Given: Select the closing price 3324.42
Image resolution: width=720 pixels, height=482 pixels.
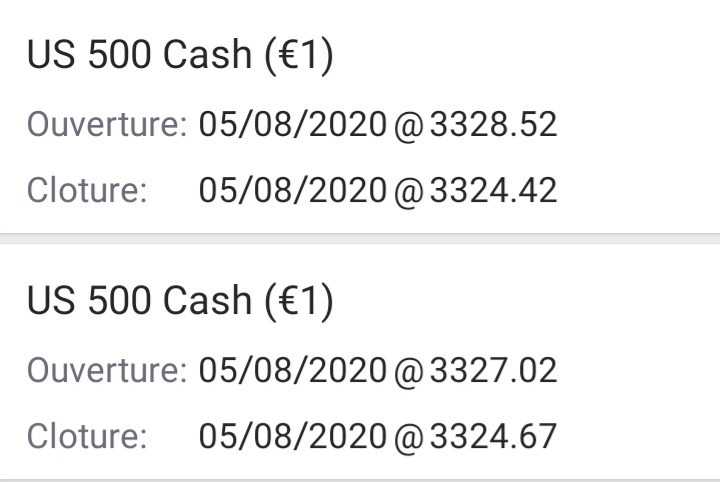Looking at the screenshot, I should [492, 190].
